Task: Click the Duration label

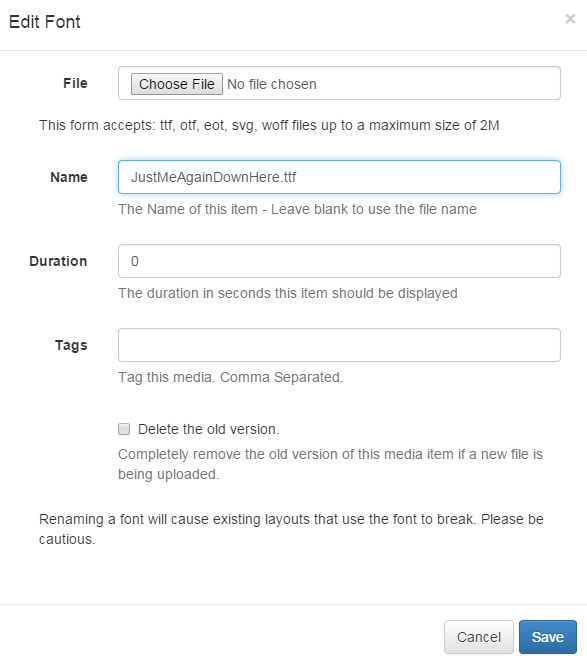Action: click(58, 261)
